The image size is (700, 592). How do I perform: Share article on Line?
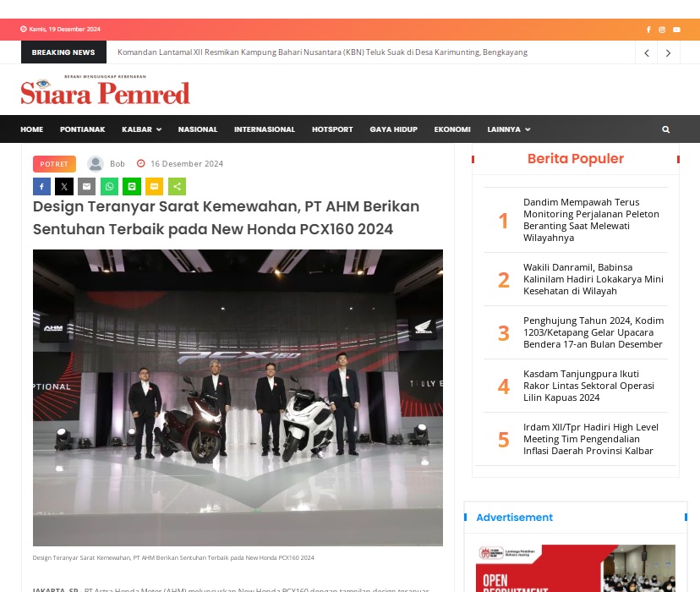[x=132, y=187]
